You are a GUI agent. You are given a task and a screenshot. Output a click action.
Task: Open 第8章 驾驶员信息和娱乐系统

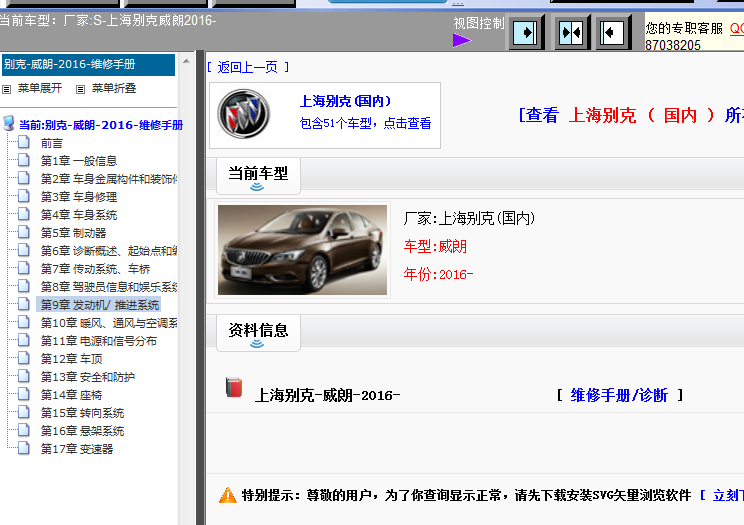(x=109, y=287)
